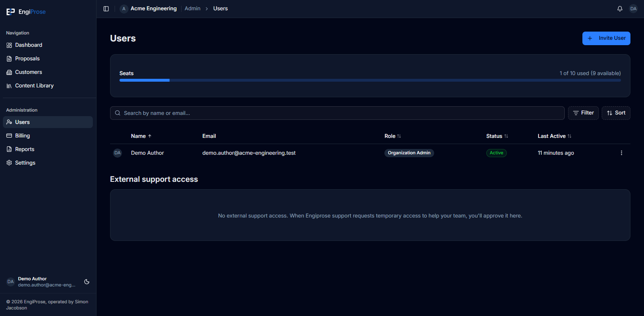644x316 pixels.
Task: Click '1 of 10 used (9 available)' text
Action: 590,73
